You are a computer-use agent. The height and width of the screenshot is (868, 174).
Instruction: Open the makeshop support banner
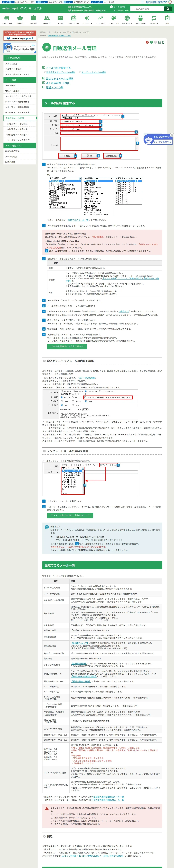[20, 36]
